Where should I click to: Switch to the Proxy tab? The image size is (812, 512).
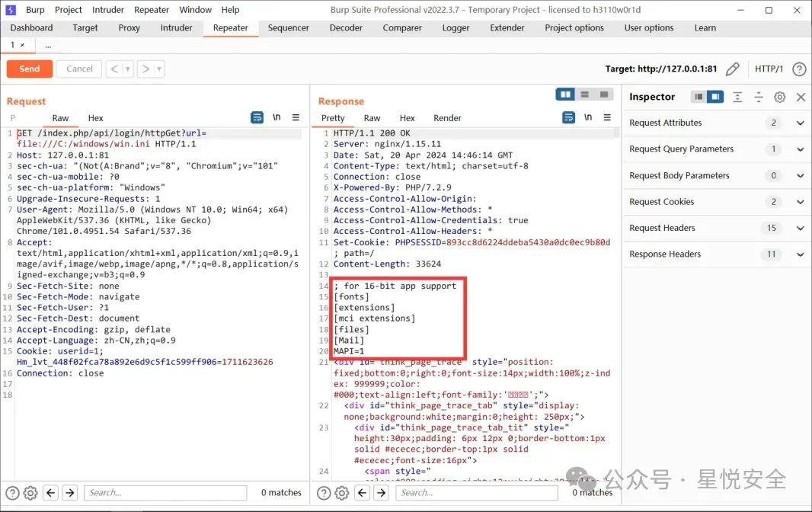coord(129,28)
